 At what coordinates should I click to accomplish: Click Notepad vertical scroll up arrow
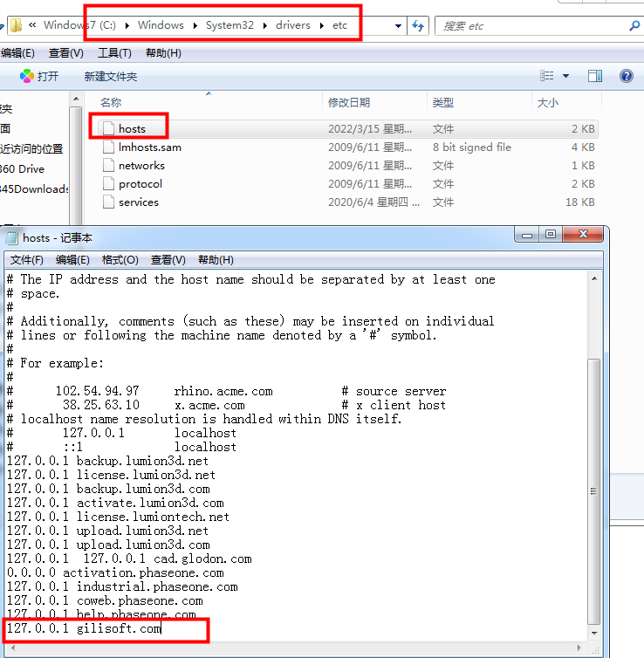pos(594,278)
